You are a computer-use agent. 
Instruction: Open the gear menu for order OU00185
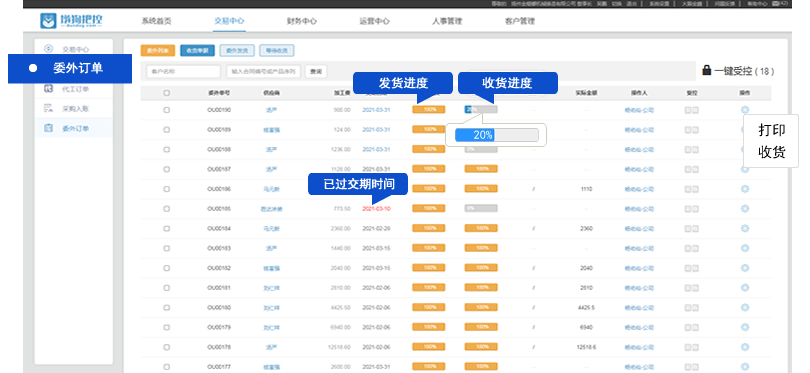(x=744, y=209)
